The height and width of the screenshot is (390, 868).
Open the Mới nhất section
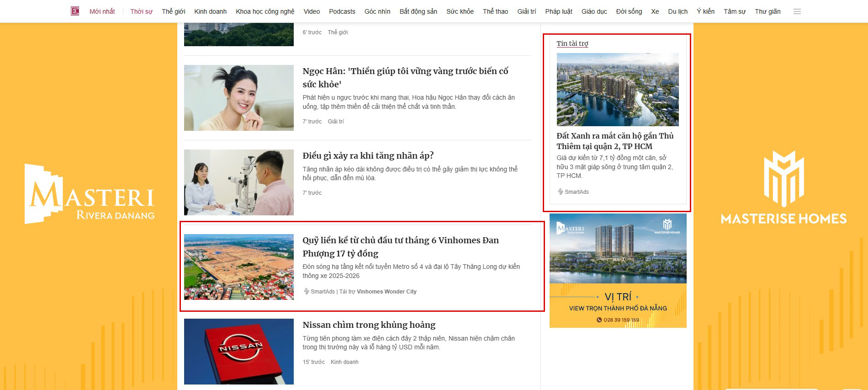click(x=102, y=11)
